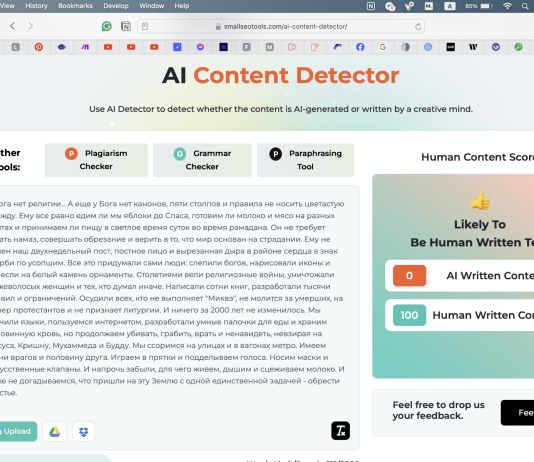
Task: Open the green circle bookmark icon
Action: [518, 47]
